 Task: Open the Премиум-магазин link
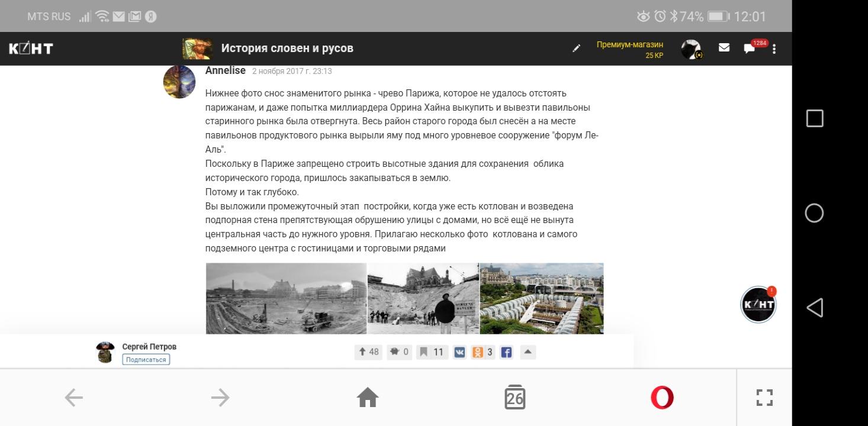[630, 44]
